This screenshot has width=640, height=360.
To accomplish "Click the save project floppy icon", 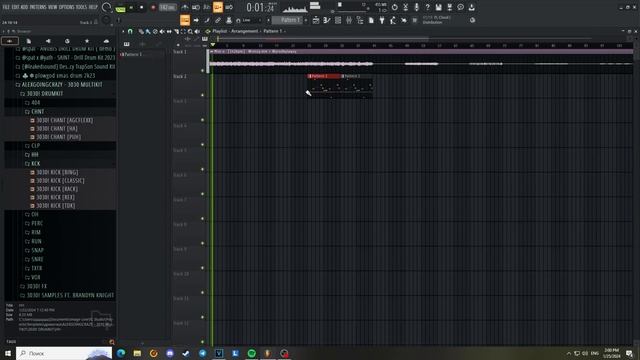I will click(x=439, y=7).
